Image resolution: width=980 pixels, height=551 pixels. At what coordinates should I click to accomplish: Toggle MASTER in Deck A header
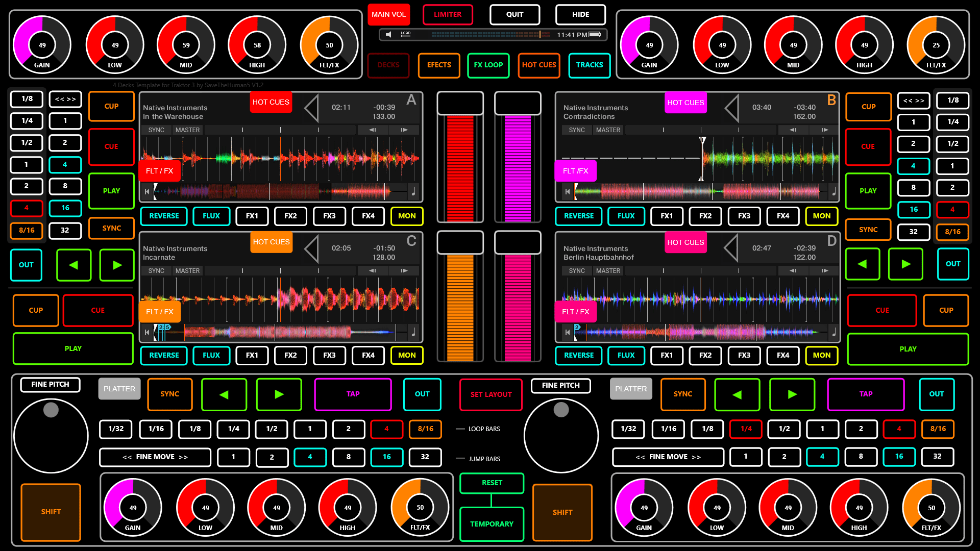(187, 130)
